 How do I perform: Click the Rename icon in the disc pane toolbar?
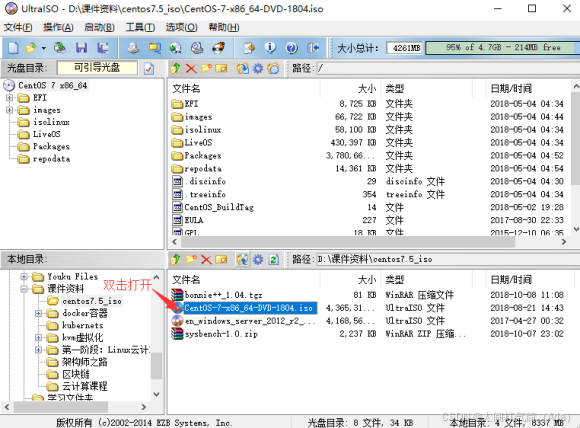click(221, 68)
